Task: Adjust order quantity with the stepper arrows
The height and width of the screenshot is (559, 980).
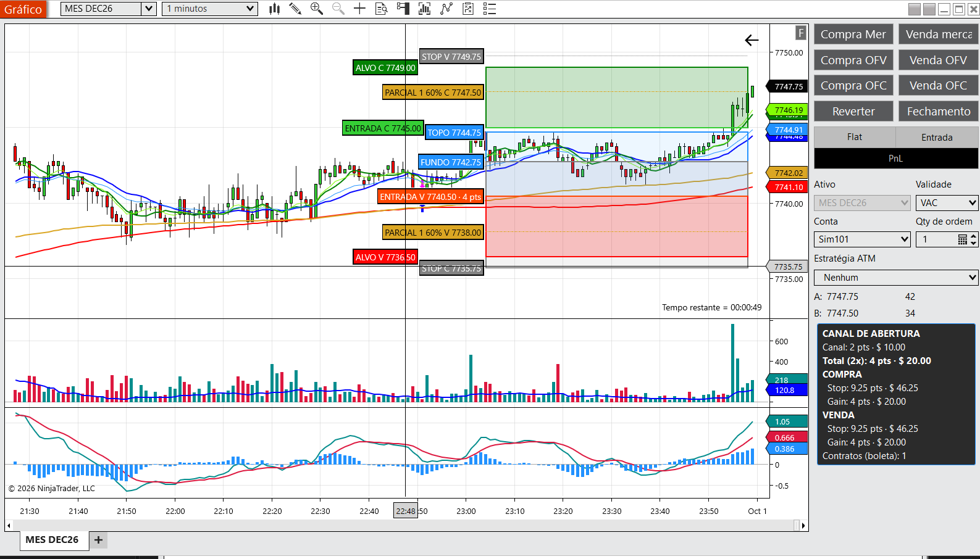Action: (x=974, y=239)
